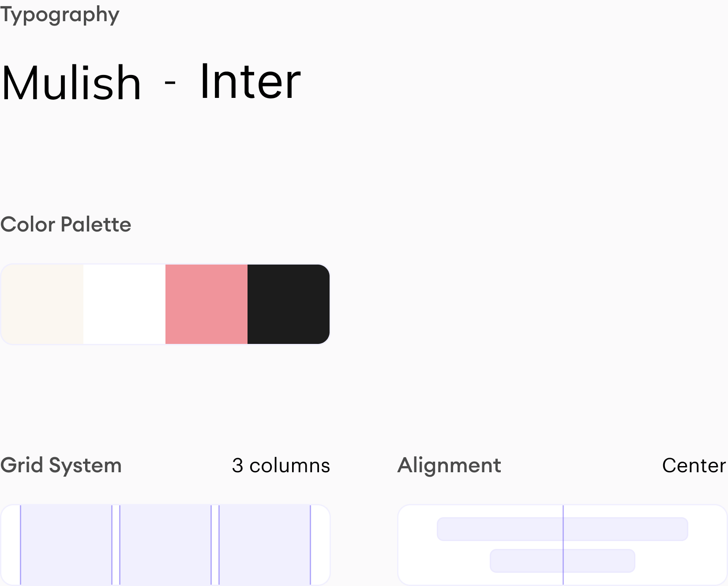Select the Typography section heading
The height and width of the screenshot is (586, 728).
point(60,15)
